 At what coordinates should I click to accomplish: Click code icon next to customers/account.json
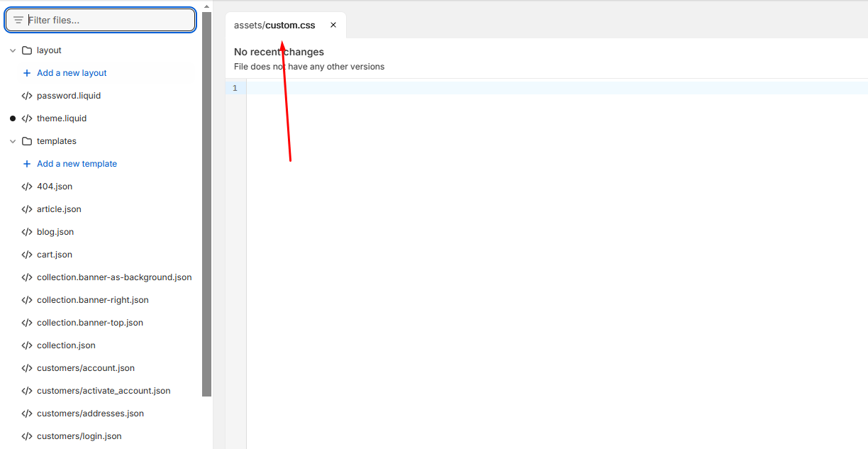[x=27, y=368]
